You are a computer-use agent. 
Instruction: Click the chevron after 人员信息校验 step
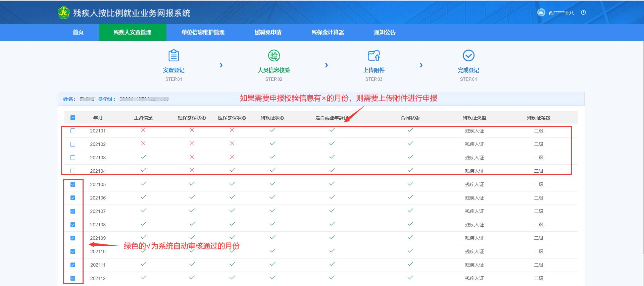pyautogui.click(x=326, y=65)
